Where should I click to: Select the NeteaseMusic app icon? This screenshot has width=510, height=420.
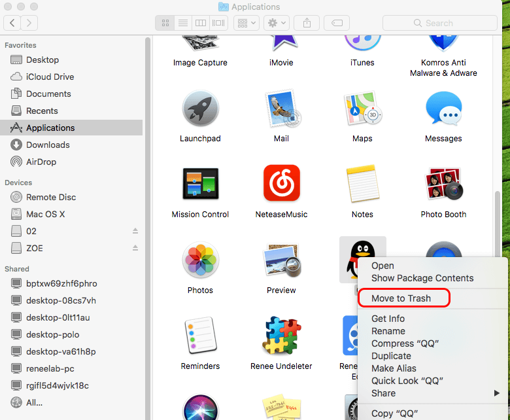click(281, 184)
